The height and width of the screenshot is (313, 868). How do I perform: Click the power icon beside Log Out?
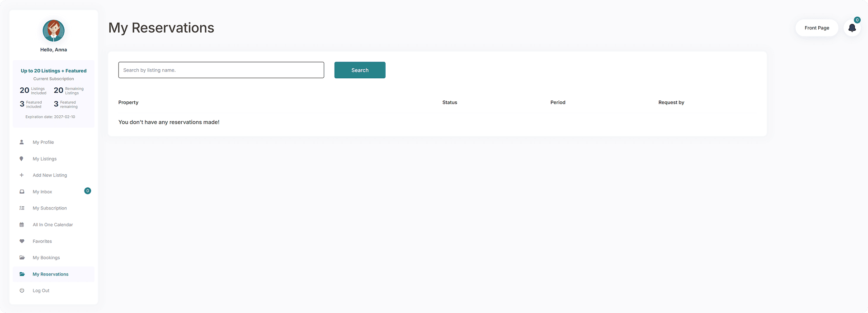(x=22, y=290)
